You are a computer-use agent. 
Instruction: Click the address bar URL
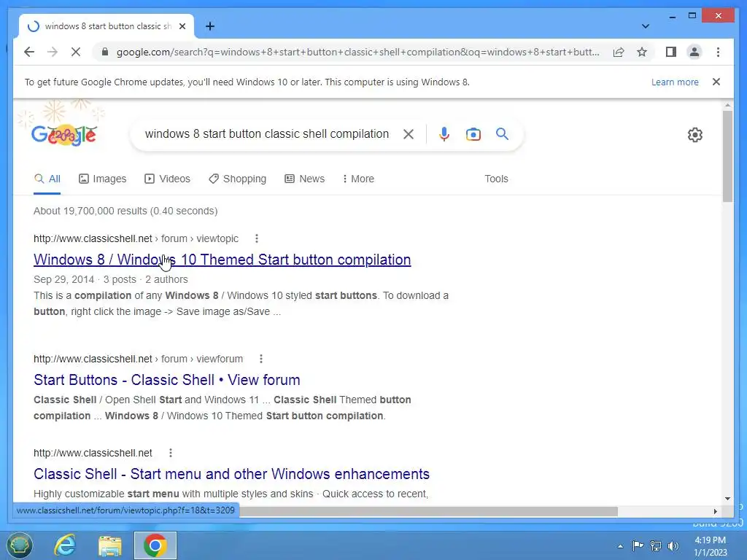click(357, 52)
